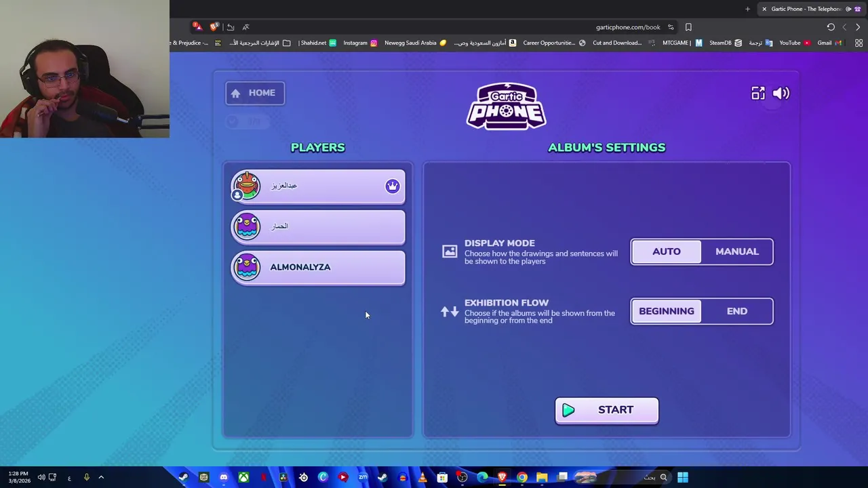Open the Windows Start menu

coord(683,477)
